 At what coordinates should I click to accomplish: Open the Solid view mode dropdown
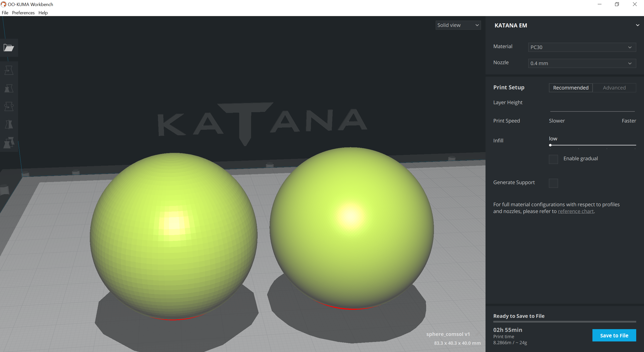pyautogui.click(x=458, y=25)
